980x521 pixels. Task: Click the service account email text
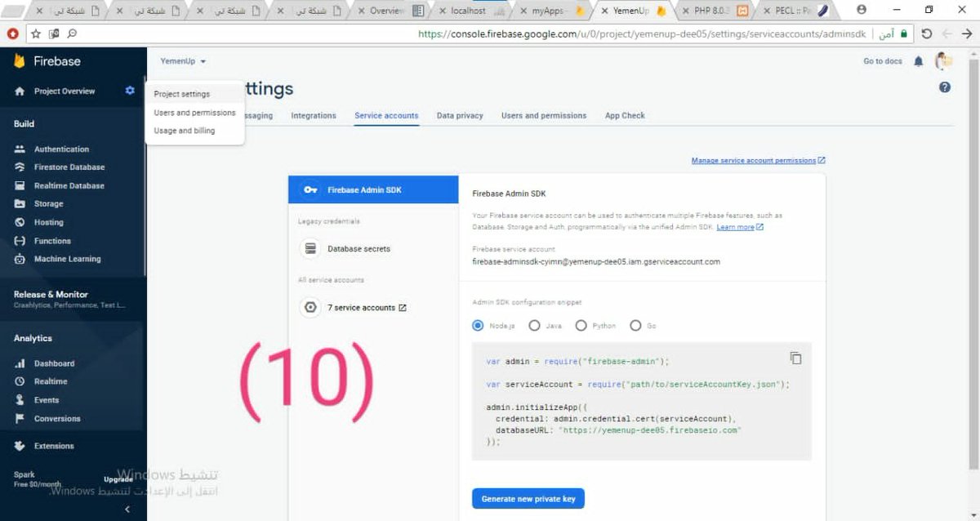click(596, 262)
